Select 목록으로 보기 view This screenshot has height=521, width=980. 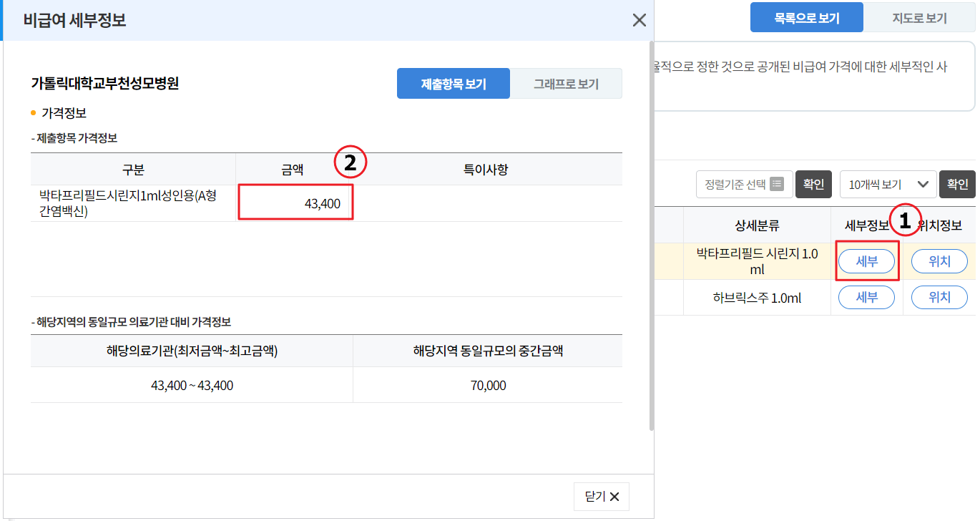pyautogui.click(x=806, y=16)
